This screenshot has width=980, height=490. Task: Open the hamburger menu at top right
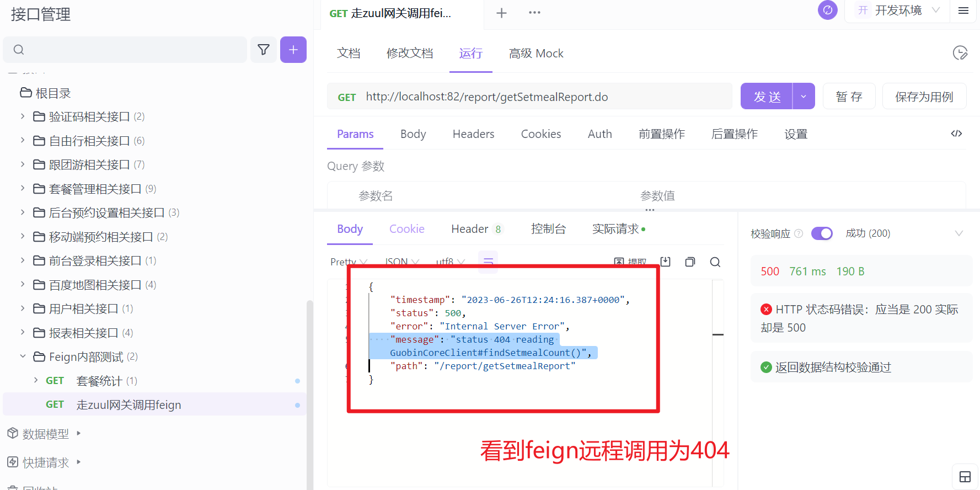pos(963,10)
